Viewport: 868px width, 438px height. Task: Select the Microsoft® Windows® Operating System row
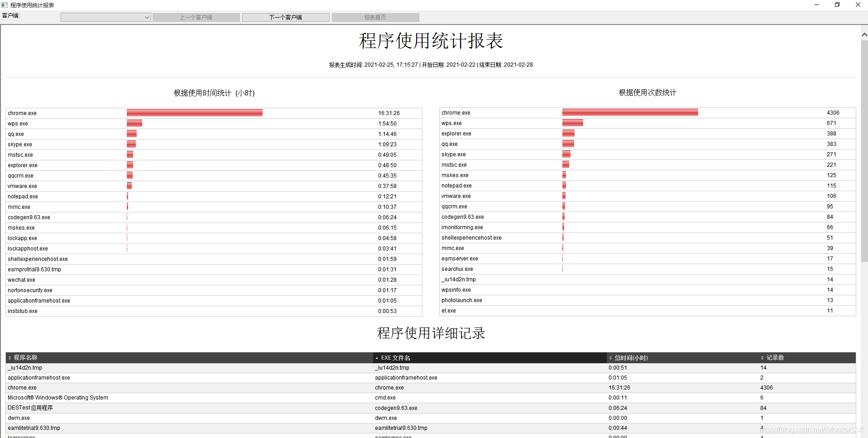tap(431, 398)
